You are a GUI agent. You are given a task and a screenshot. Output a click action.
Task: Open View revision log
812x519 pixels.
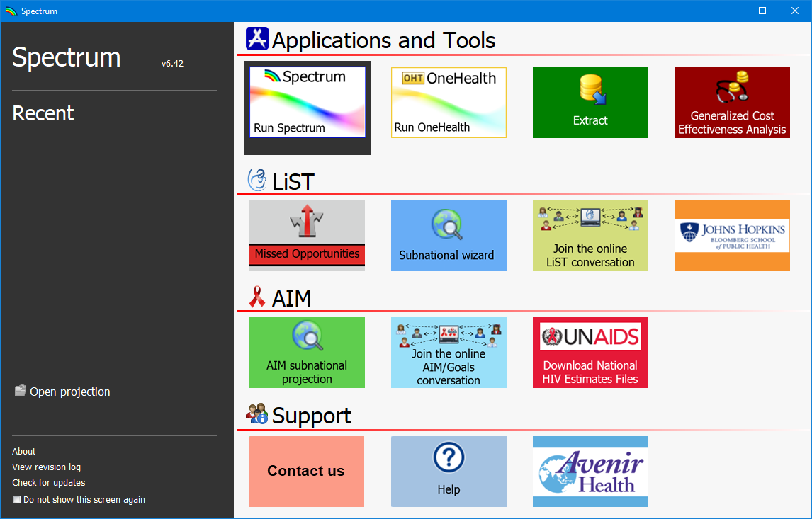(x=47, y=467)
